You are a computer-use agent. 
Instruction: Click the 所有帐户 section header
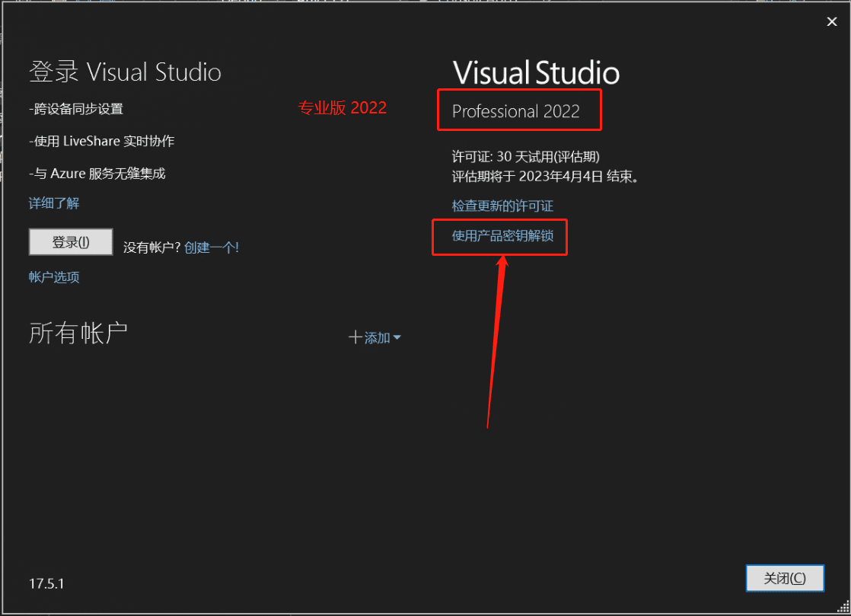(78, 332)
